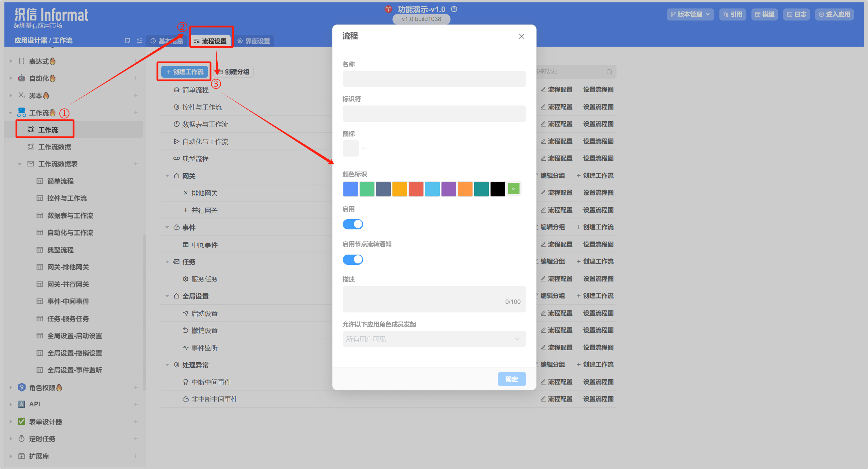Click the 定时任务 clock icon
This screenshot has height=469, width=868.
tap(21, 438)
